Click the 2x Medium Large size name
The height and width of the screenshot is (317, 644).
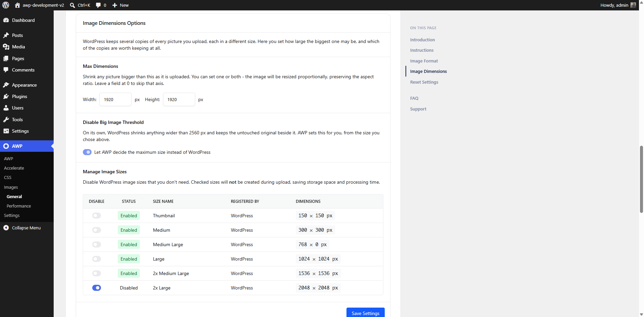tap(171, 273)
